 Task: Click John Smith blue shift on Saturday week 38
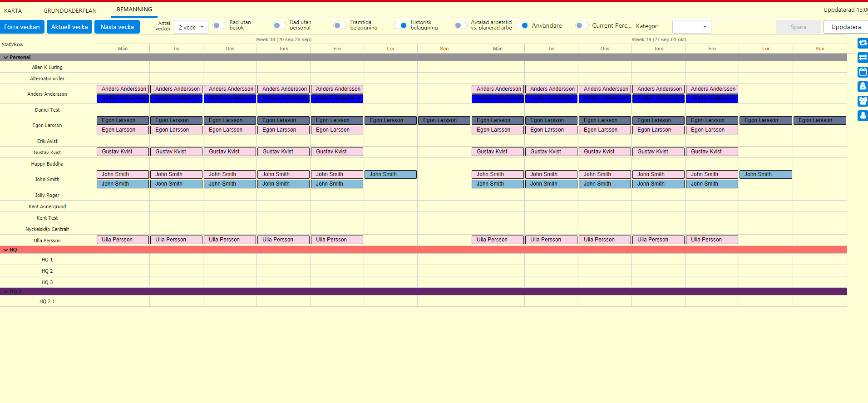pyautogui.click(x=390, y=174)
